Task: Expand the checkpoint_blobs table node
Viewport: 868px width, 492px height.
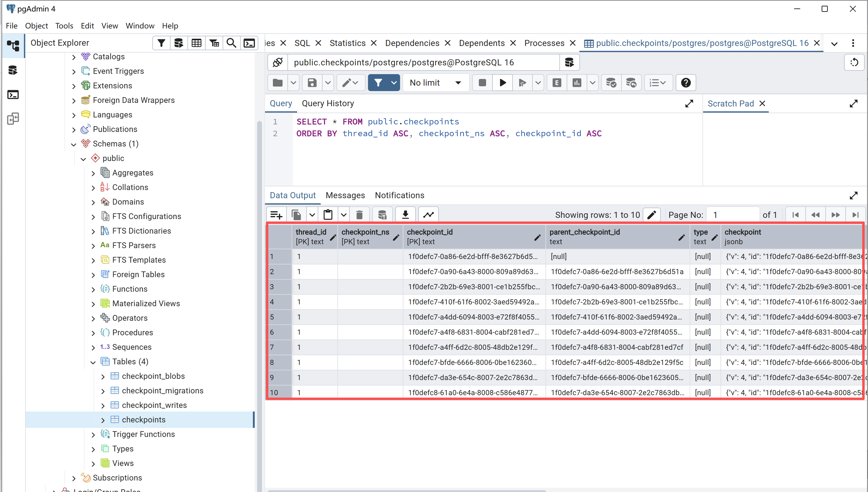Action: click(103, 376)
